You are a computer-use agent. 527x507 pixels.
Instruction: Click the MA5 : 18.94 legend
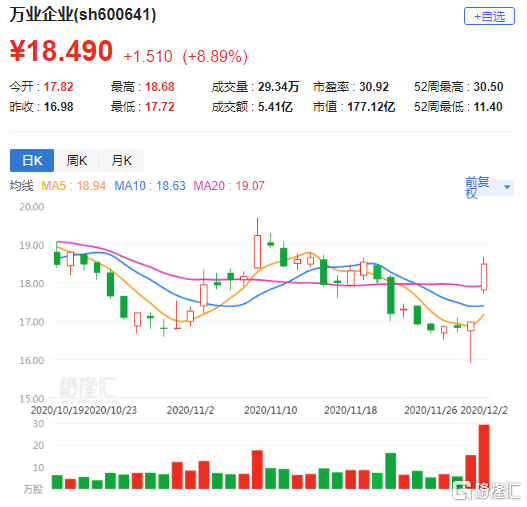[73, 186]
